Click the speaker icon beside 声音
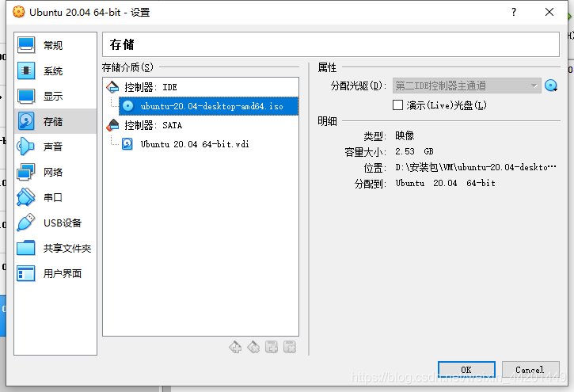The width and height of the screenshot is (574, 392). click(25, 147)
